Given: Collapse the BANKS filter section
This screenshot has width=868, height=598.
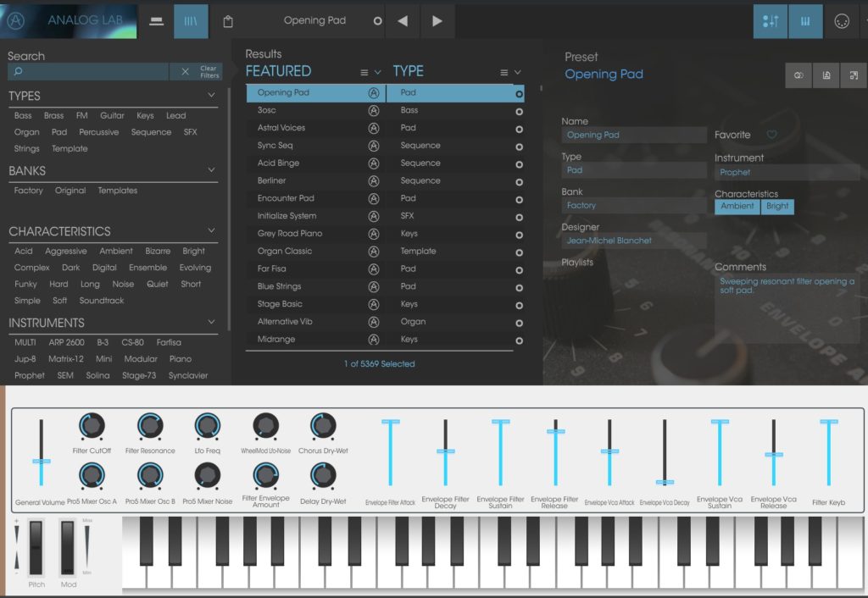Looking at the screenshot, I should [x=211, y=170].
